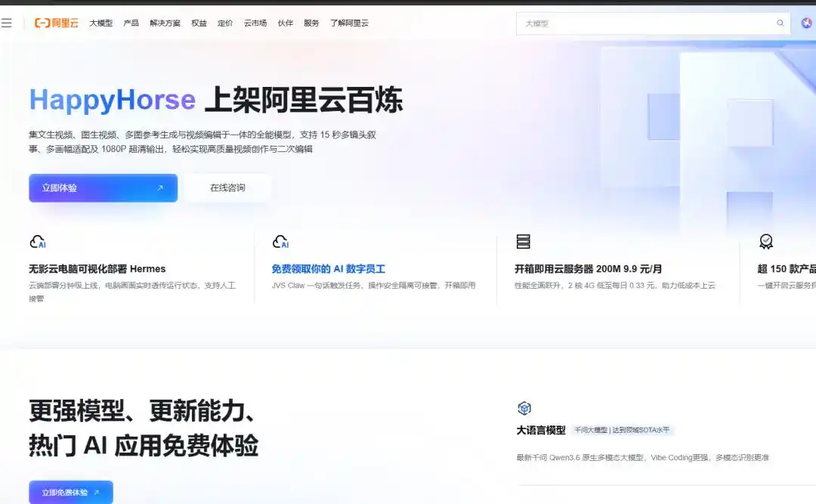The height and width of the screenshot is (504, 816).
Task: Open the 伙伴 nav menu
Action: 285,23
